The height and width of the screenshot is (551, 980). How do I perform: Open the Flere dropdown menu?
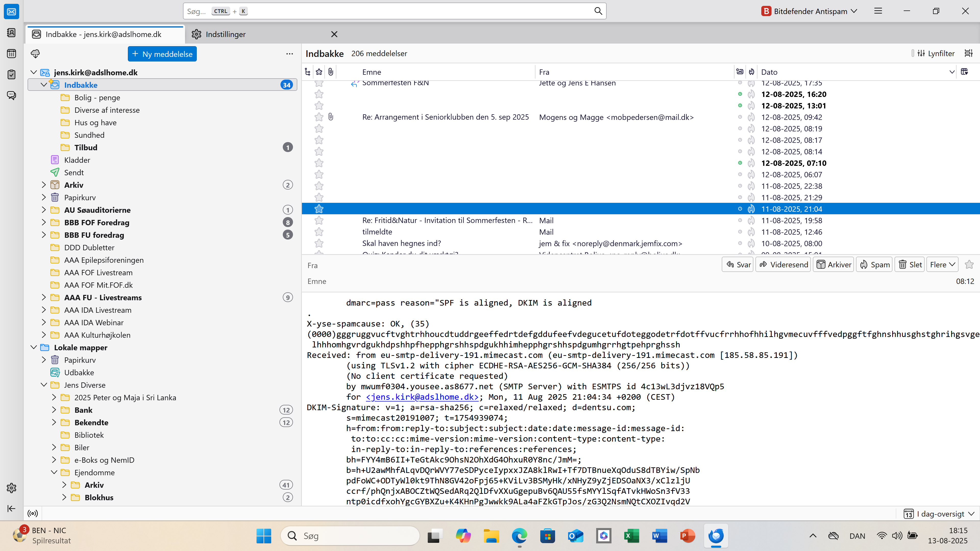[942, 265]
